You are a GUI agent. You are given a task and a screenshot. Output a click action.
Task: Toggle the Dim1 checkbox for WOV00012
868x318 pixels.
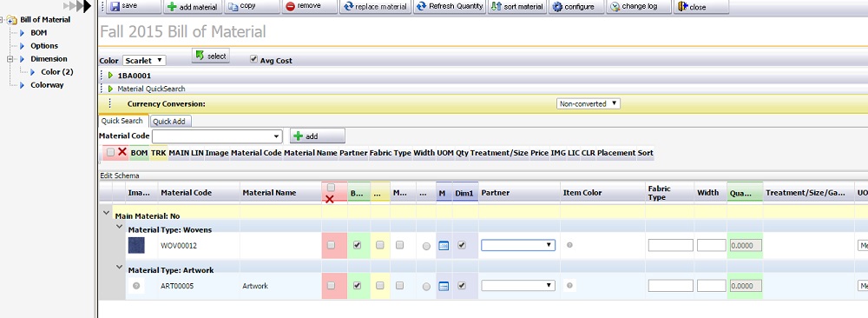(462, 245)
